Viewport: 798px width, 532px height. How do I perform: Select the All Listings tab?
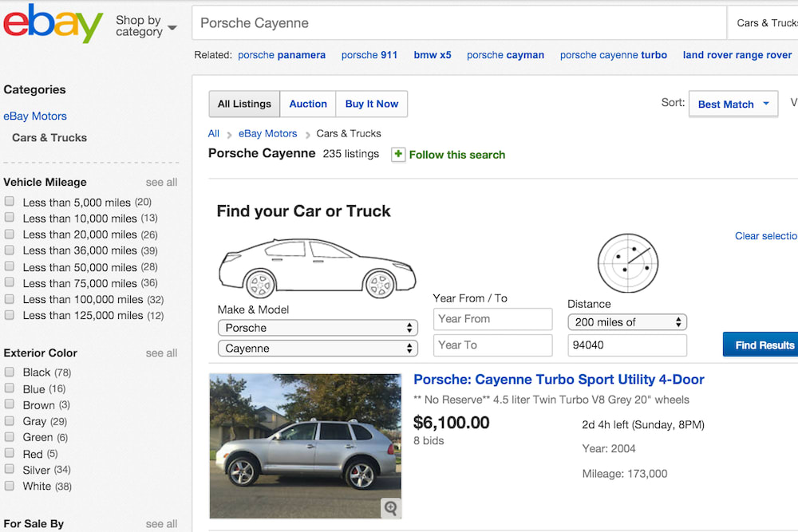244,104
